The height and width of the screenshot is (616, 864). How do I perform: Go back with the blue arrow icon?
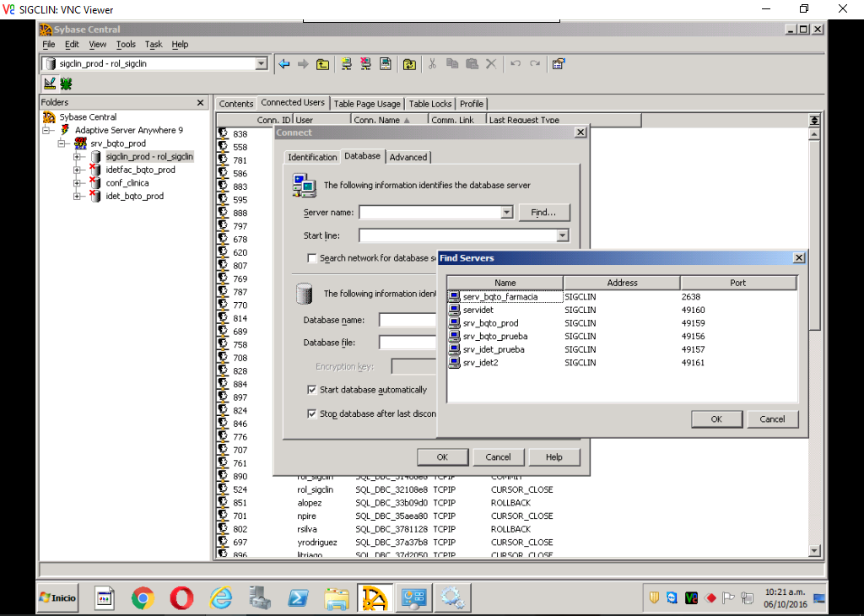click(284, 64)
